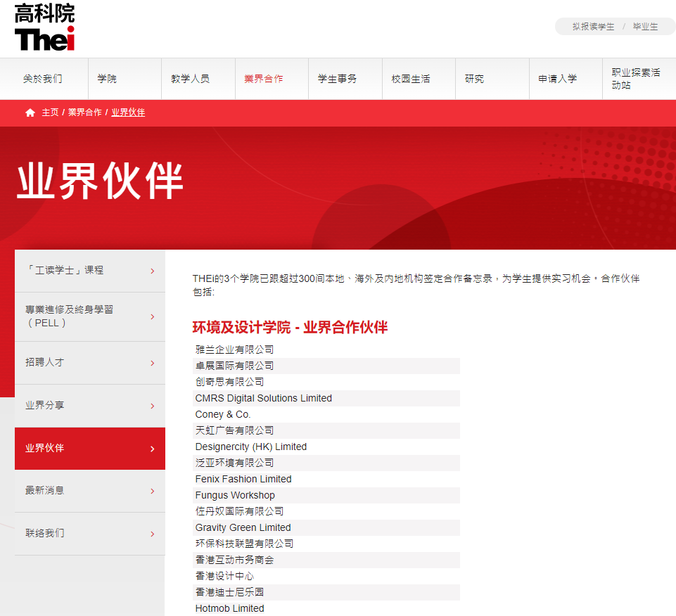Click 创奇思有限公司 partner row
The width and height of the screenshot is (676, 616).
click(326, 382)
